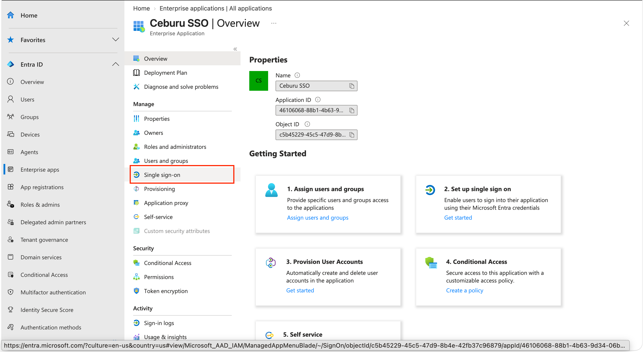The image size is (644, 352).
Task: Click the Diagnose and solve problems wrench icon
Action: tap(136, 87)
